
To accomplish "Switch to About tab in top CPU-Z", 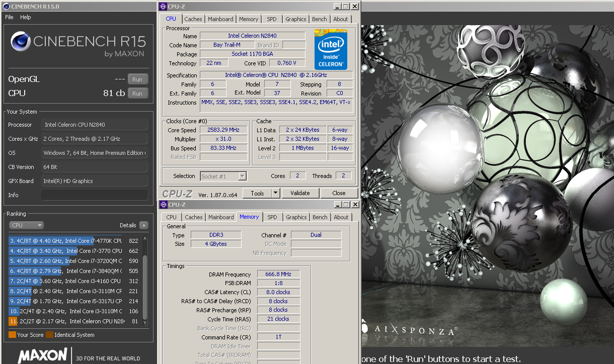I will tap(341, 19).
